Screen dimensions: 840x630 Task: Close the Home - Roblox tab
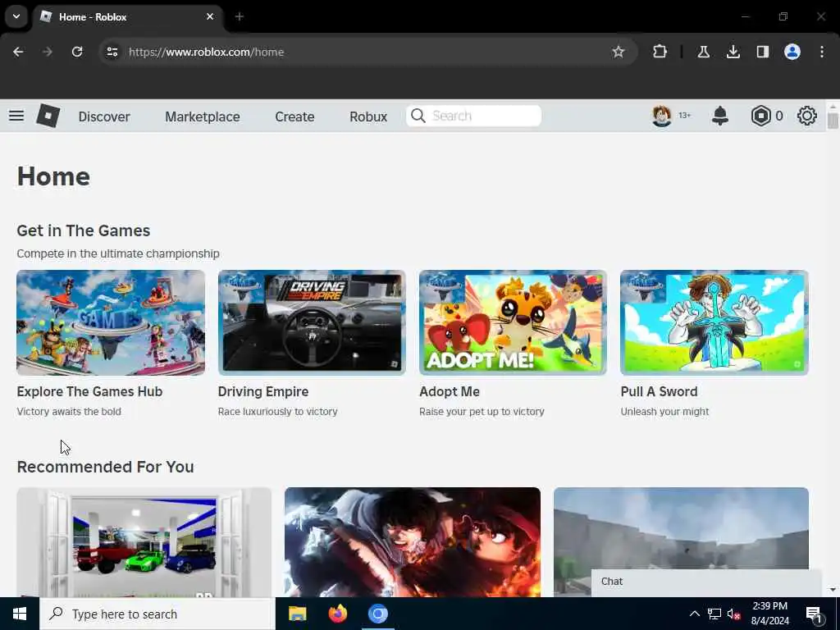click(210, 16)
